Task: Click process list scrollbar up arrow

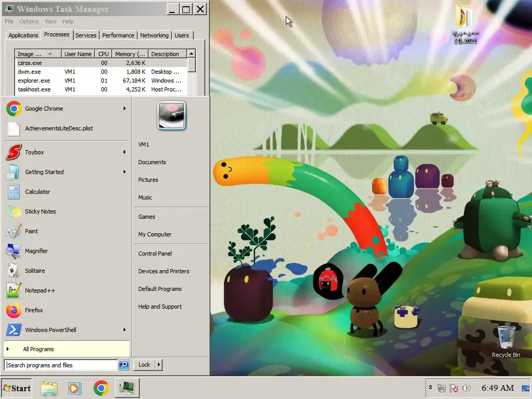Action: pos(191,54)
